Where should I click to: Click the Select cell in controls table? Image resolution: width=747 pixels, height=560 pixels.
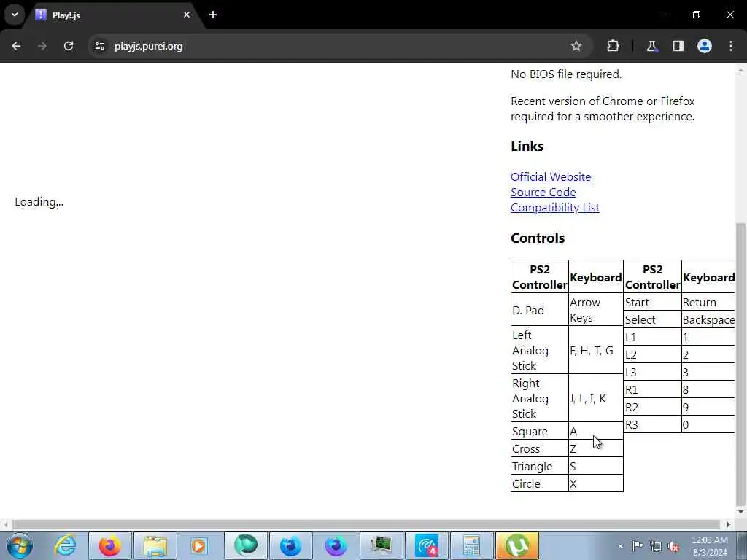coord(652,320)
